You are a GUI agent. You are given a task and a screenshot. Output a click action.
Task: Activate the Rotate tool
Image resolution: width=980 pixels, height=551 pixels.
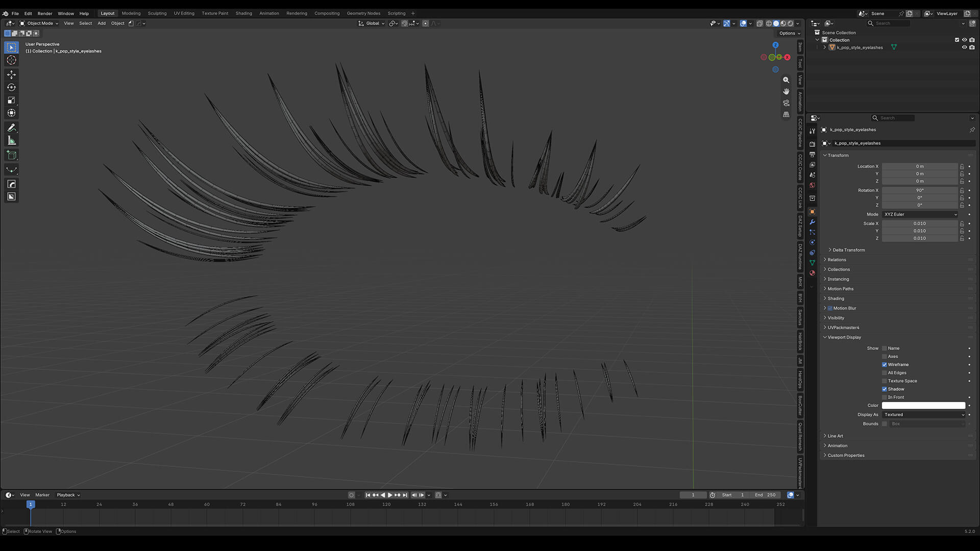coord(11,87)
